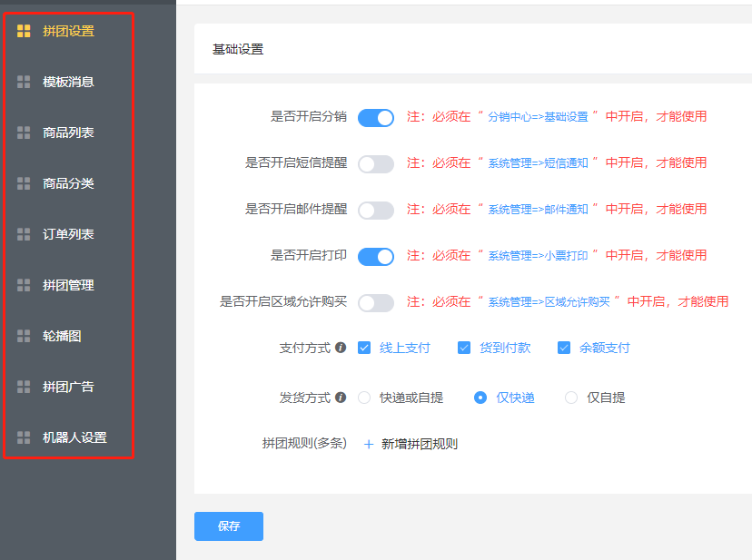Enable the 是否开启区域允许购买 switch
The image size is (752, 560).
[x=376, y=302]
